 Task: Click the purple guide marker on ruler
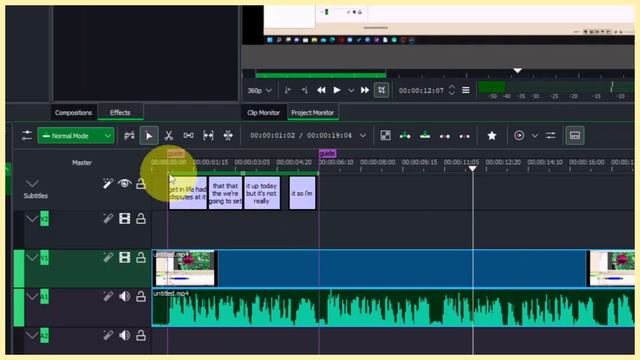[x=327, y=153]
